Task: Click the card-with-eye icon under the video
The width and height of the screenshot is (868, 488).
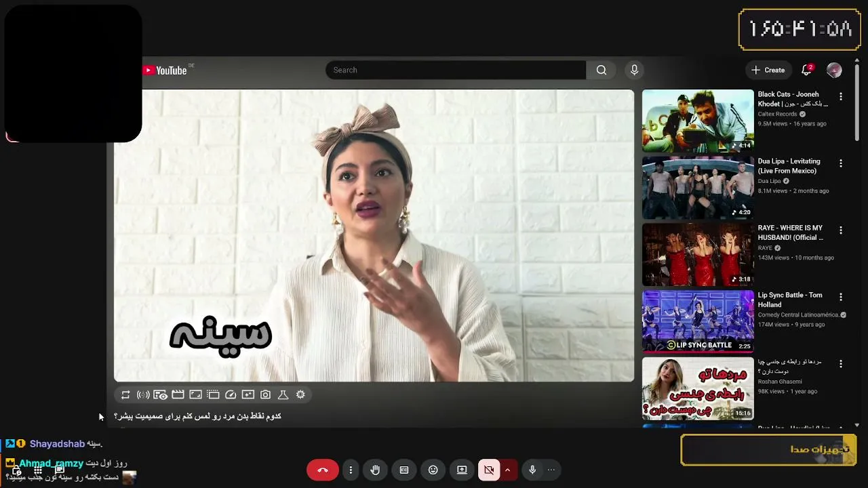Action: click(x=160, y=394)
